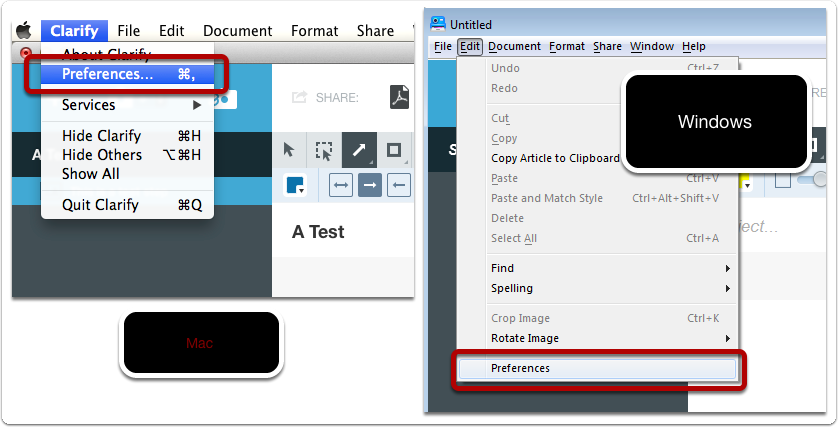Select the dashed selection rectangle tool
The width and height of the screenshot is (838, 427).
pyautogui.click(x=324, y=150)
